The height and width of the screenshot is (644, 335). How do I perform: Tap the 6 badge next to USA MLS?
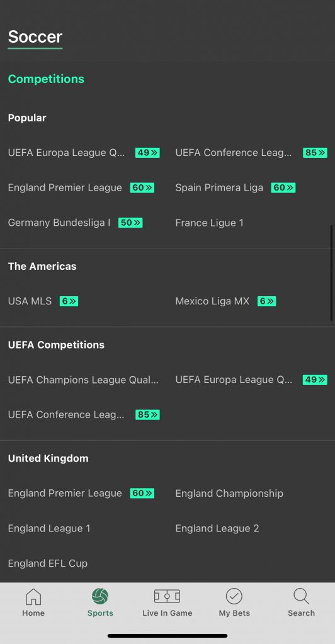click(69, 301)
